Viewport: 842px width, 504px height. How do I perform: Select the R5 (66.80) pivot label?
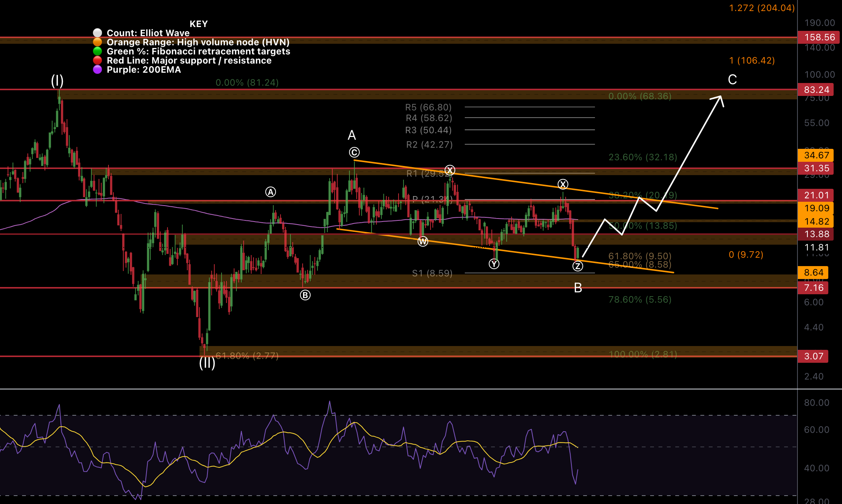coord(427,108)
